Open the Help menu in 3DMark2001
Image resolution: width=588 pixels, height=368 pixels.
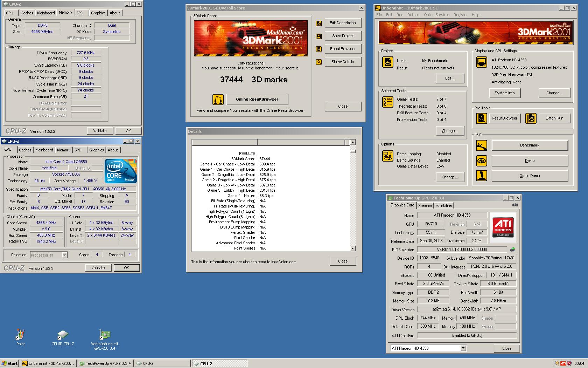[x=475, y=15]
